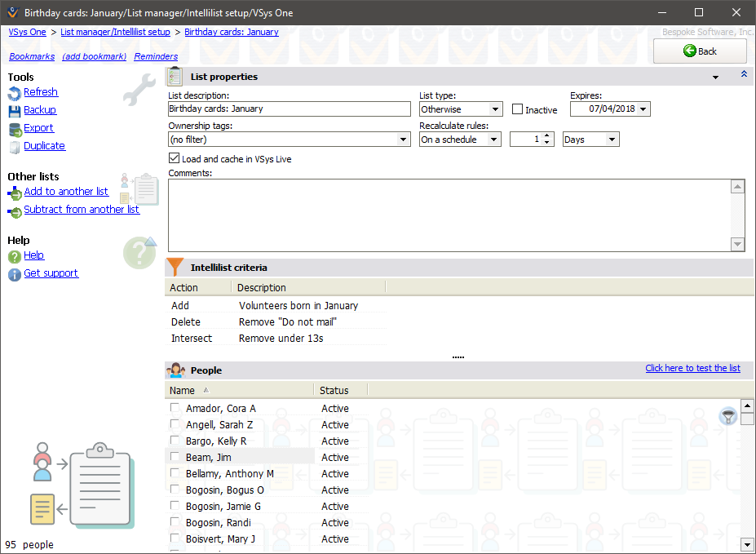This screenshot has width=756, height=554.
Task: Click the Add to another list icon
Action: tap(14, 191)
